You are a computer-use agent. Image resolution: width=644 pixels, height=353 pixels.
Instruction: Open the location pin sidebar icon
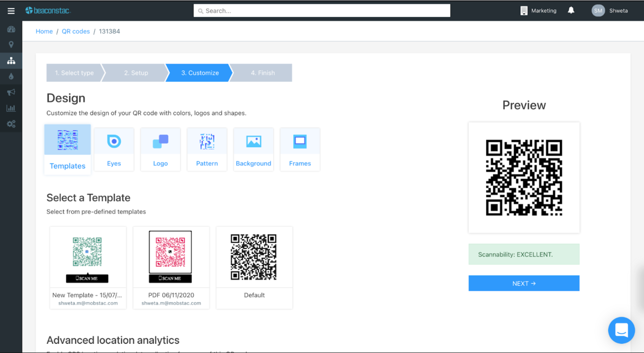[x=11, y=45]
